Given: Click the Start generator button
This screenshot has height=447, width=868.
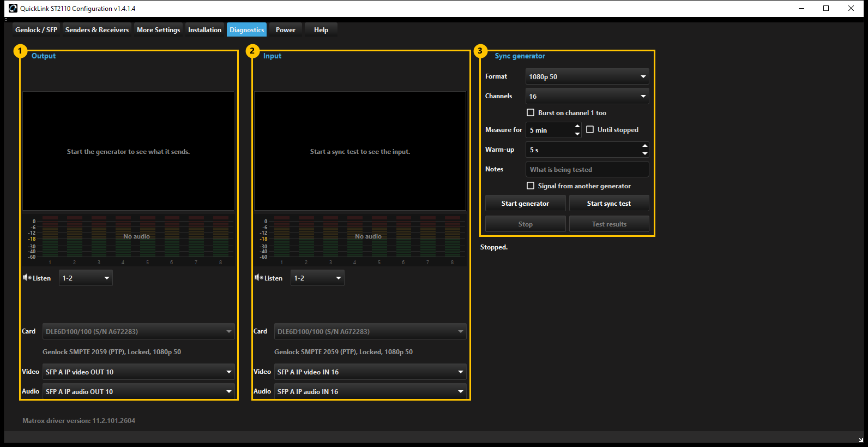Looking at the screenshot, I should (x=526, y=203).
